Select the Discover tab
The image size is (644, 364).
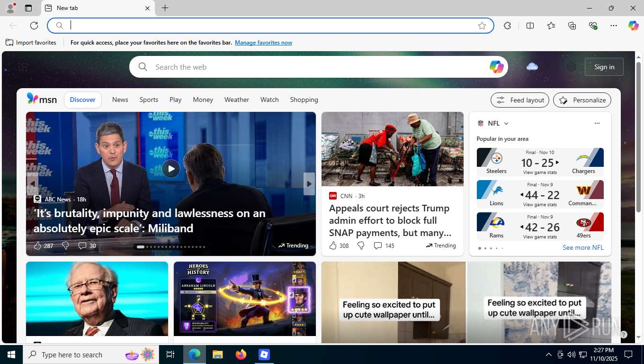[82, 100]
